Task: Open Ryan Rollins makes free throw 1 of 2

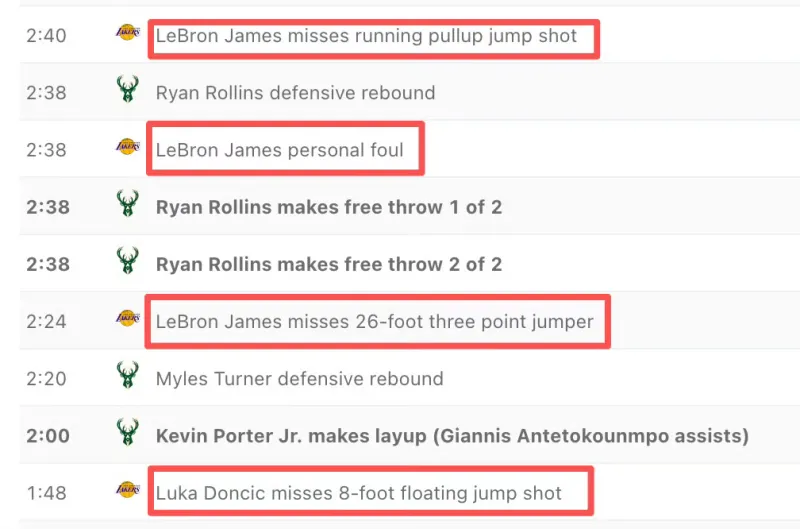Action: (x=328, y=207)
